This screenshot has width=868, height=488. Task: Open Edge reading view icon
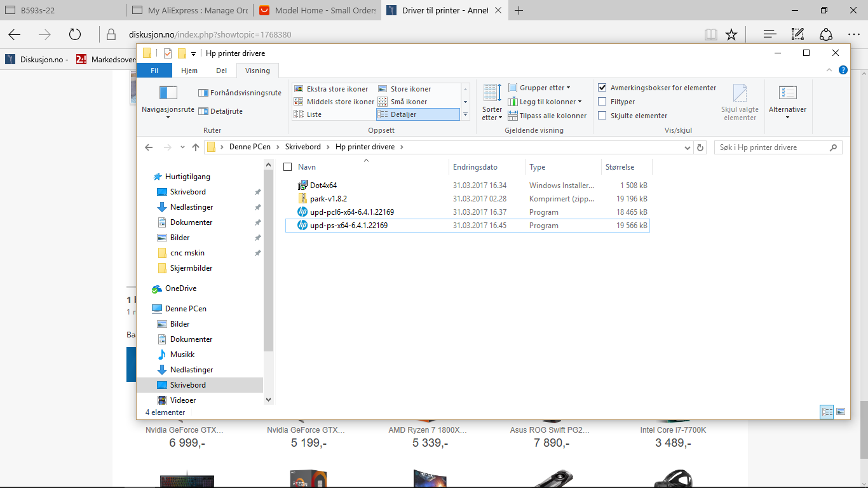pyautogui.click(x=710, y=34)
